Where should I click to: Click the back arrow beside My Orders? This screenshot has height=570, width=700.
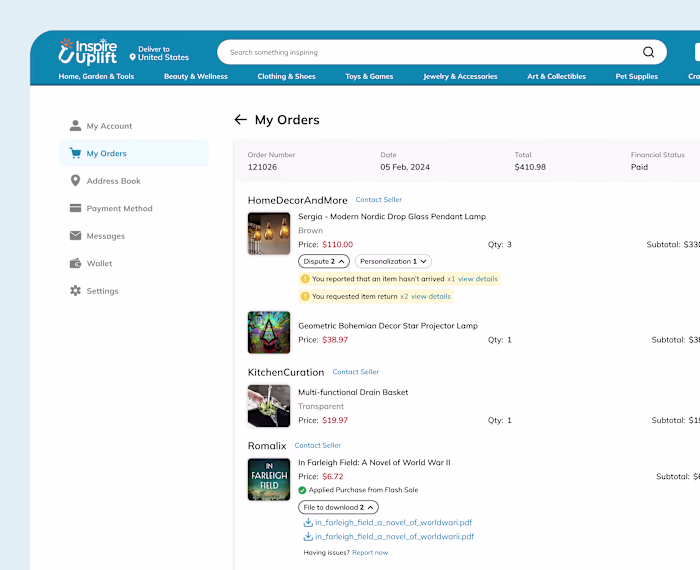click(x=241, y=120)
